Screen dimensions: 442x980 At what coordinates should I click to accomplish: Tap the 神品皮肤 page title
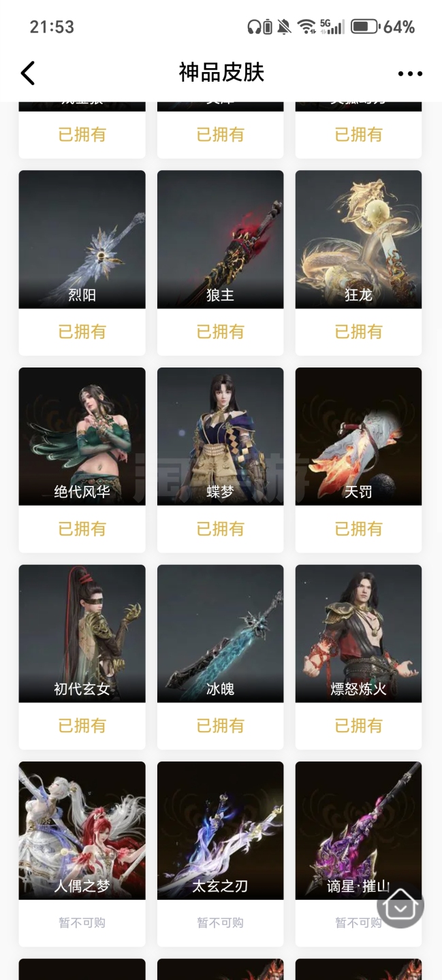coord(221,72)
